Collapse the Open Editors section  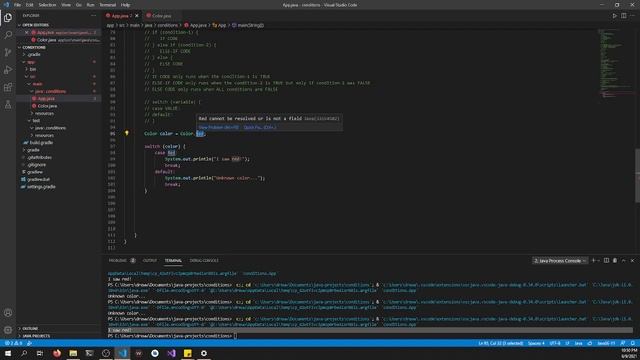(x=34, y=25)
